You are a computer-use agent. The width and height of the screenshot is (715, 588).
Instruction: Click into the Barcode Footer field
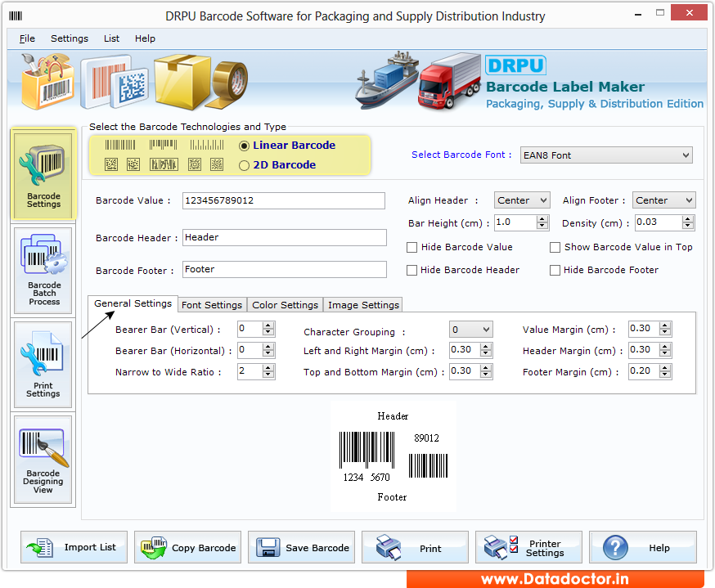285,269
